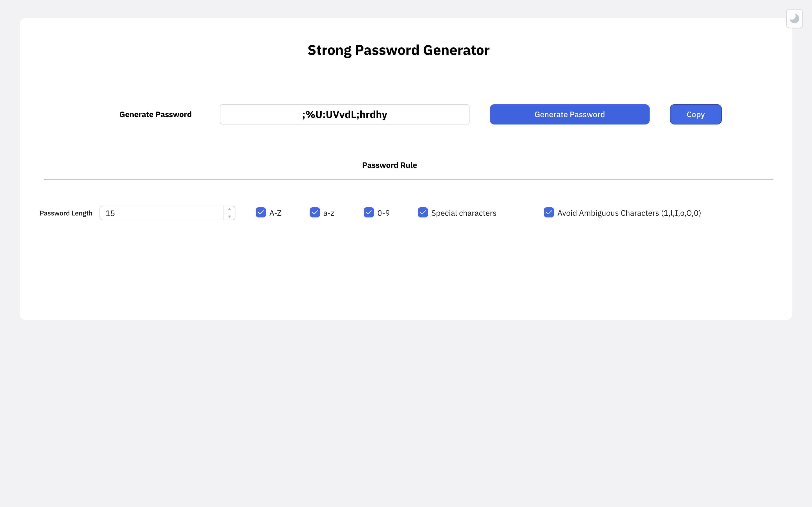Increase password length with the up arrow
This screenshot has width=812, height=507.
230,209
